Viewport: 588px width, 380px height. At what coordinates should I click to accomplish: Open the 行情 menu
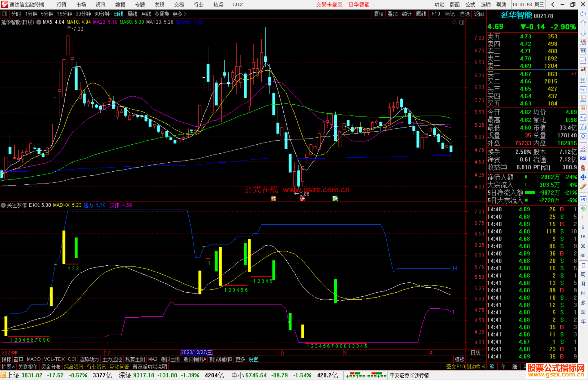62,5
